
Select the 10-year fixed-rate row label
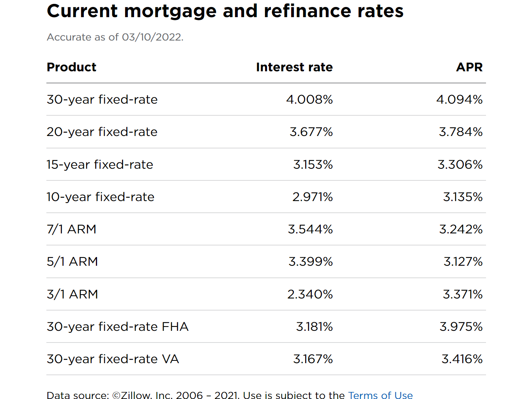101,197
